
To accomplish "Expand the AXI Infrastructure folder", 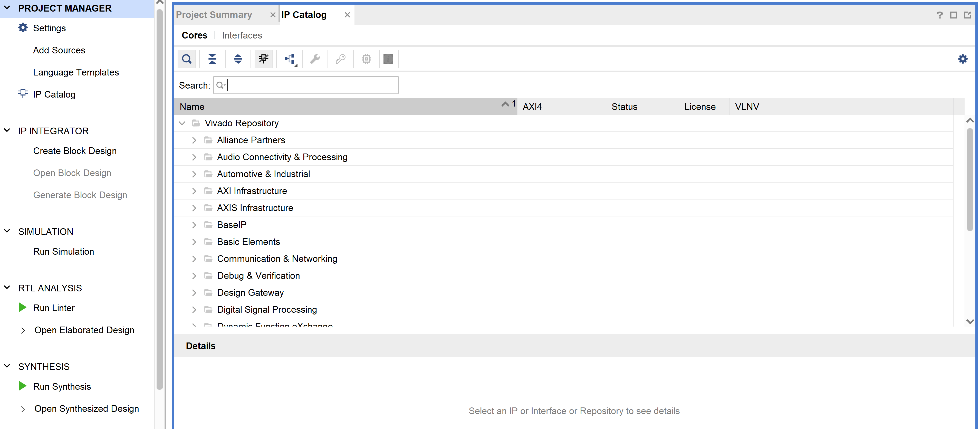I will pos(194,191).
